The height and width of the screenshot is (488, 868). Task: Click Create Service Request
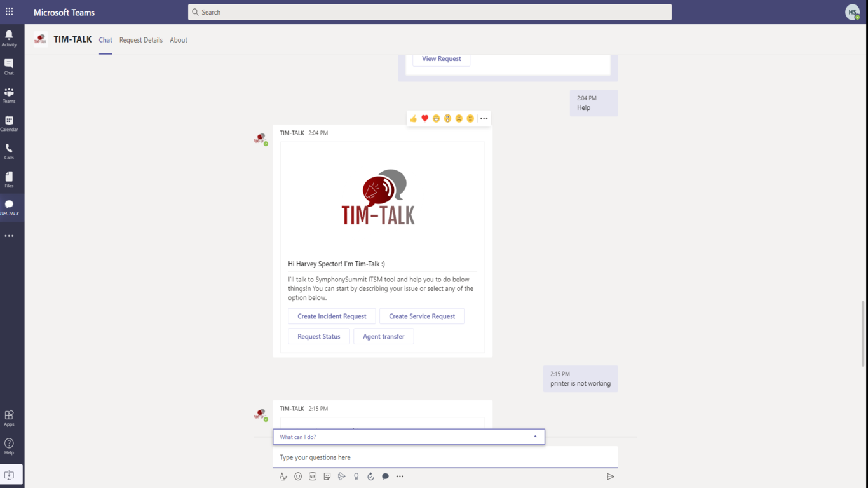pyautogui.click(x=422, y=316)
